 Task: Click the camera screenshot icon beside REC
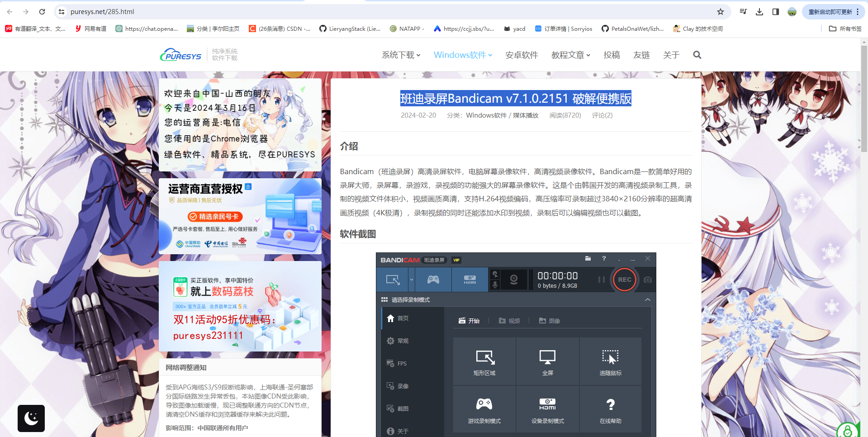pos(648,280)
